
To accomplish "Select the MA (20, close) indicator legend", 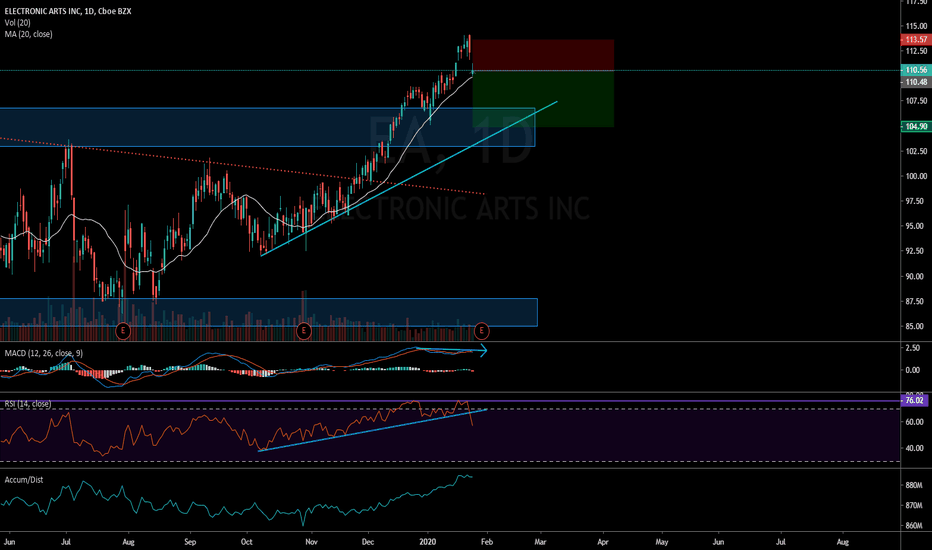I will [x=29, y=34].
